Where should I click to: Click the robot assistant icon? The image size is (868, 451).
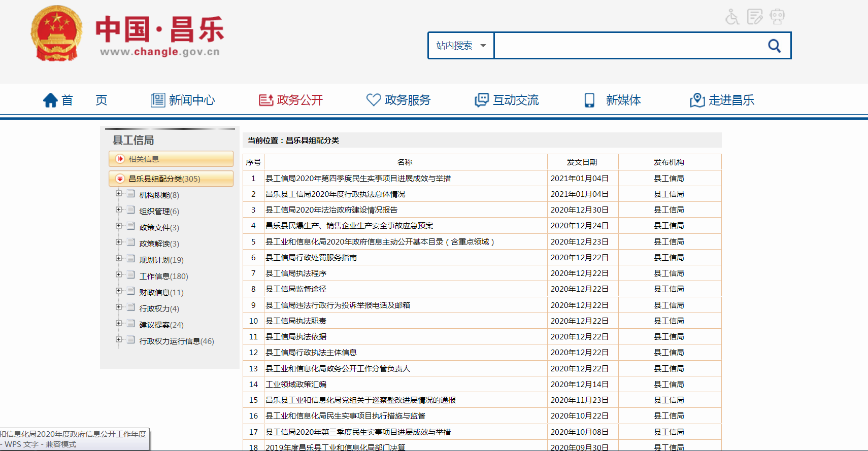point(777,17)
